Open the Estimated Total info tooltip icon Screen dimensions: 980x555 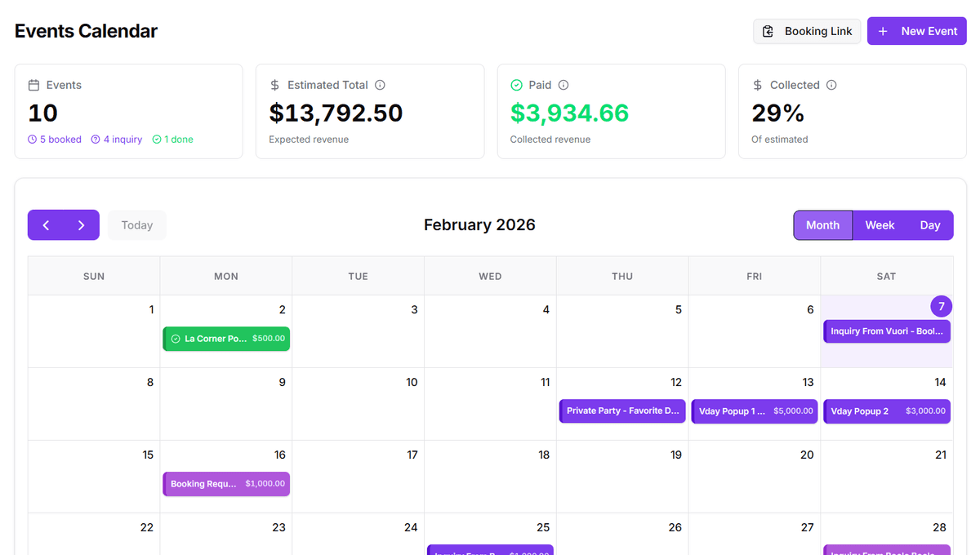(x=379, y=85)
